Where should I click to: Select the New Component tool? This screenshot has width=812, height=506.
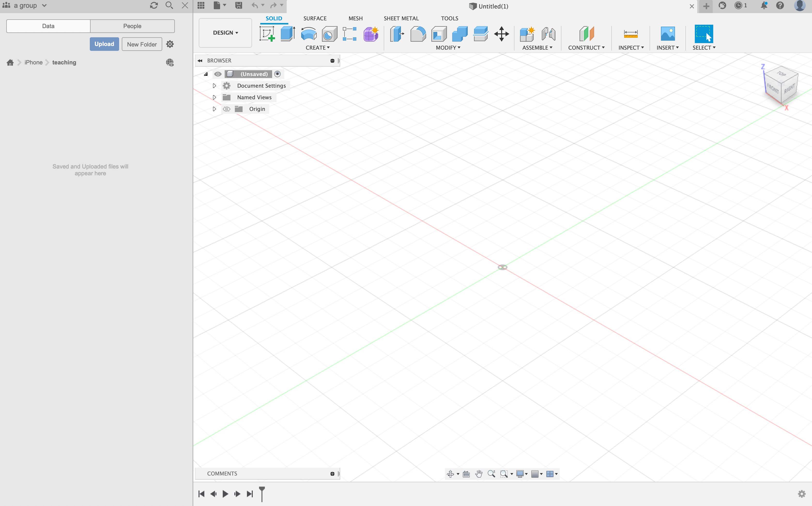[527, 34]
